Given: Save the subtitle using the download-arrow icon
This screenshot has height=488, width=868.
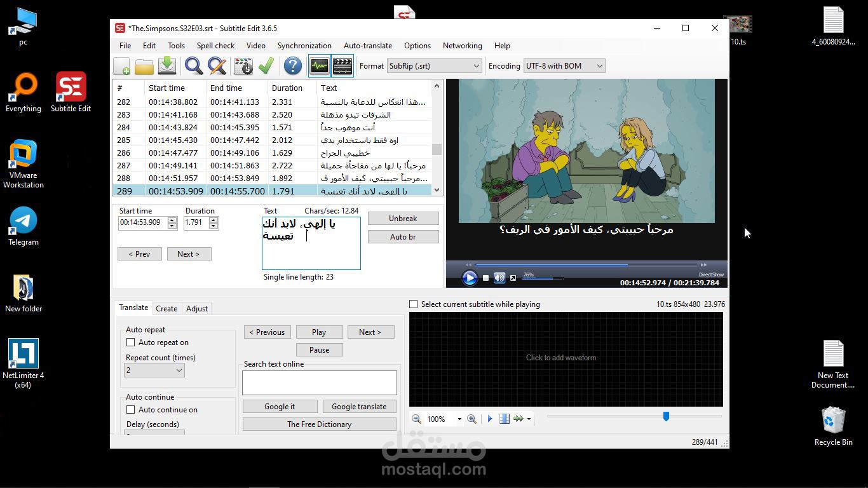Looking at the screenshot, I should (167, 65).
